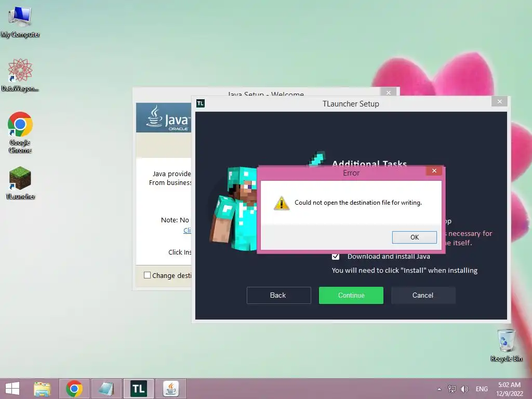The width and height of the screenshot is (532, 399).
Task: Switch to TL installer taskbar button
Action: pos(138,389)
